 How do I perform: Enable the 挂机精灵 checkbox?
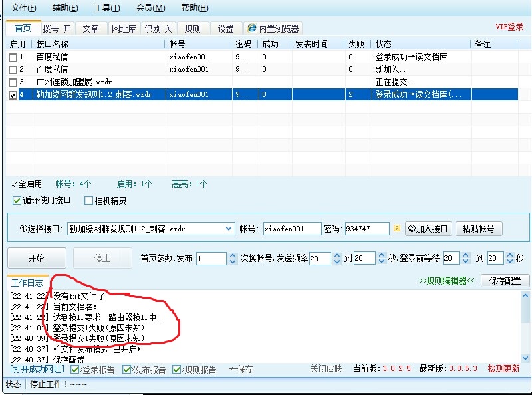coord(90,201)
